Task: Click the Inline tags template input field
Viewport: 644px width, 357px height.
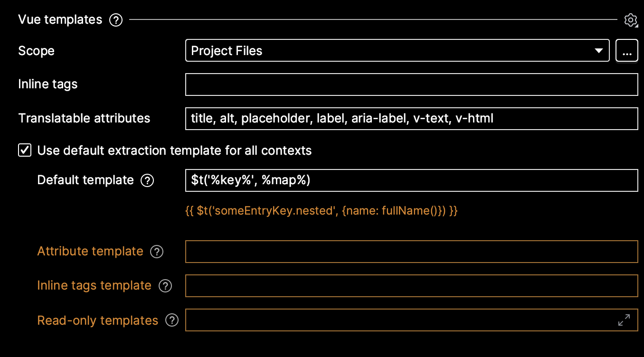Action: pos(411,286)
